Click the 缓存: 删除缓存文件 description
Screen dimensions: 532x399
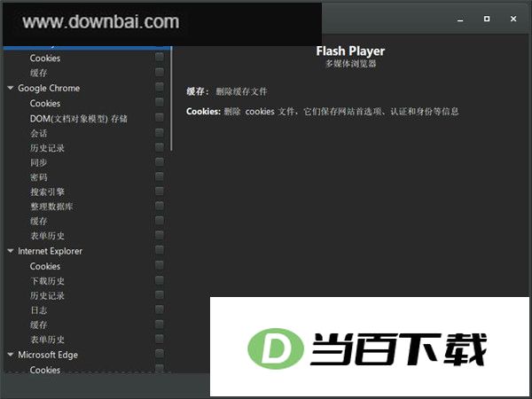[227, 91]
